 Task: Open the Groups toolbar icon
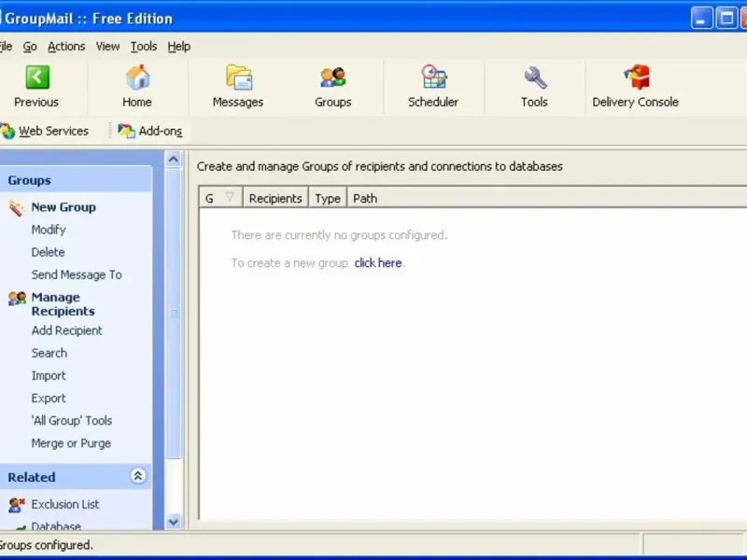[333, 77]
